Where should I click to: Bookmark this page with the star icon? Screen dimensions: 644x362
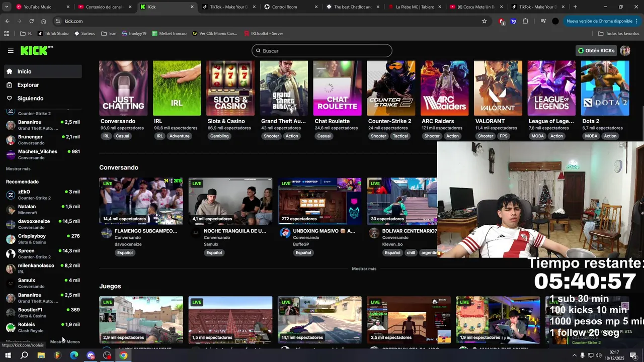484,21
